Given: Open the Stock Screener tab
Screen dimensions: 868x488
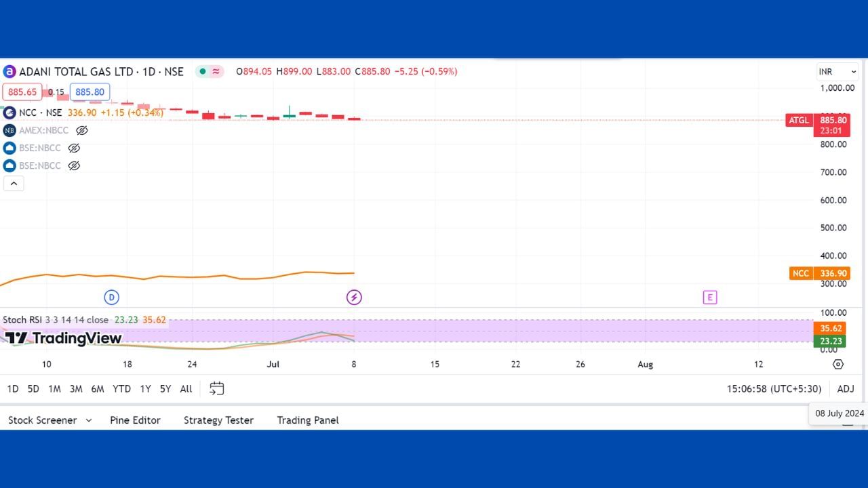Looking at the screenshot, I should tap(42, 420).
